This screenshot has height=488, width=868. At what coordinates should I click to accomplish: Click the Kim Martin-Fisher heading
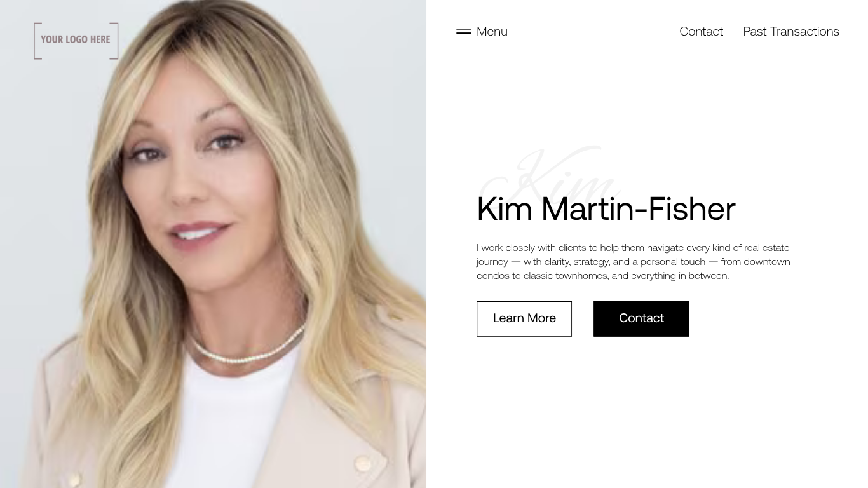pyautogui.click(x=606, y=208)
